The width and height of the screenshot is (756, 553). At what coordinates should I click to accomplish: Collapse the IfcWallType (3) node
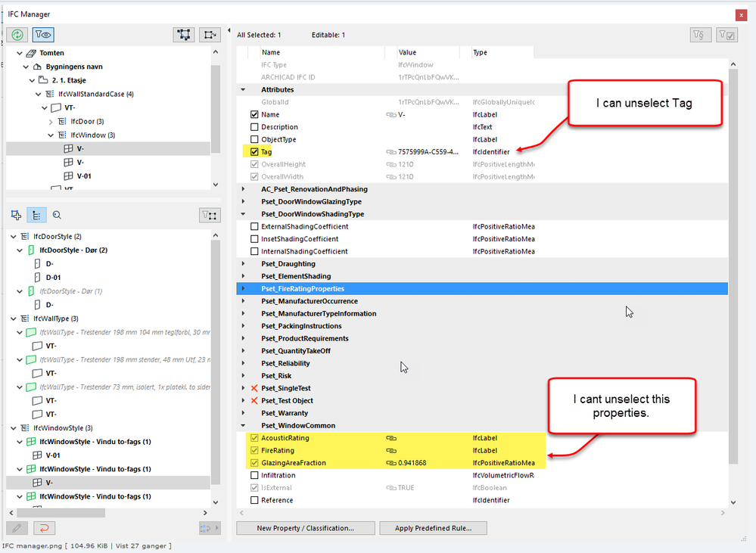click(14, 318)
